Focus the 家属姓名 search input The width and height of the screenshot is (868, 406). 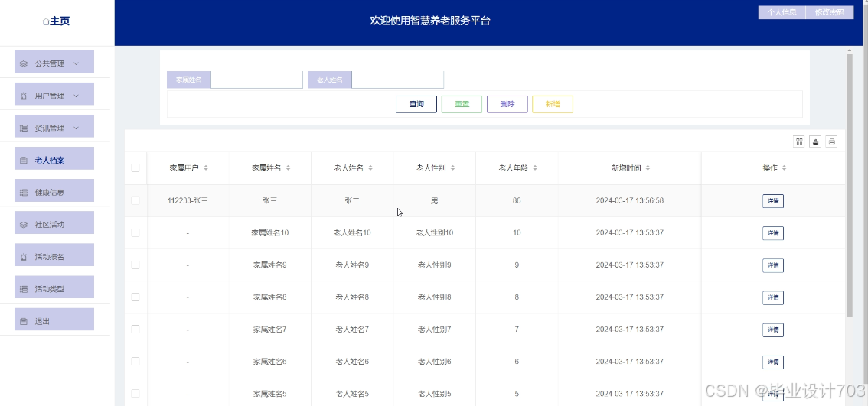(257, 80)
